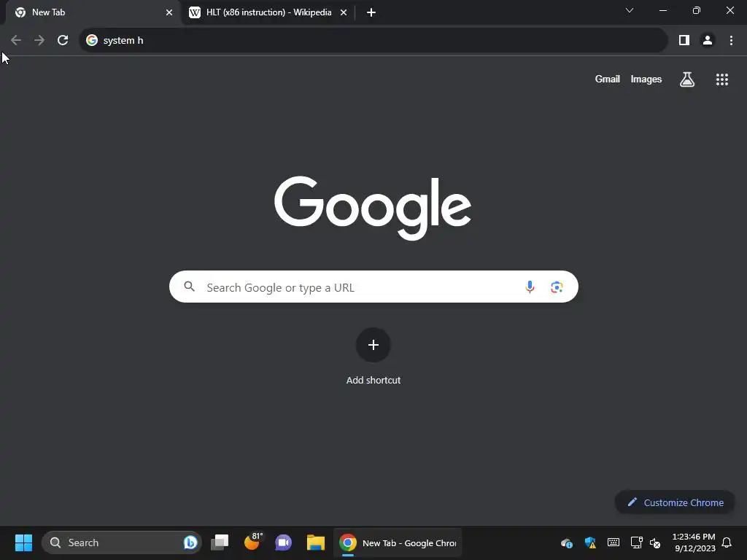Image resolution: width=747 pixels, height=560 pixels.
Task: Click the muted volume tray icon
Action: click(656, 542)
